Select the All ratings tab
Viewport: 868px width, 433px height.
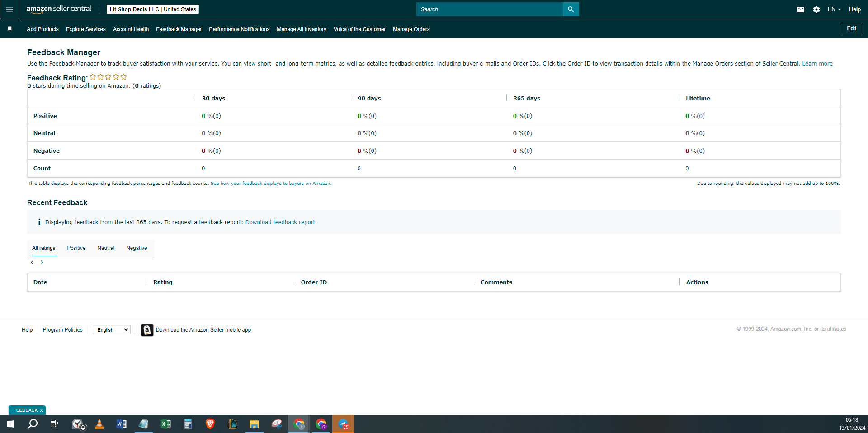point(44,248)
